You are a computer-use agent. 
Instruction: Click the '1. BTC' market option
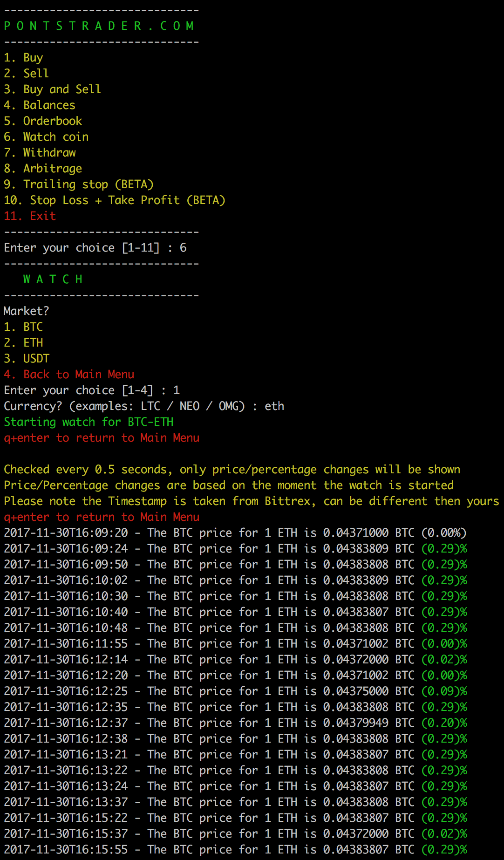tap(23, 327)
